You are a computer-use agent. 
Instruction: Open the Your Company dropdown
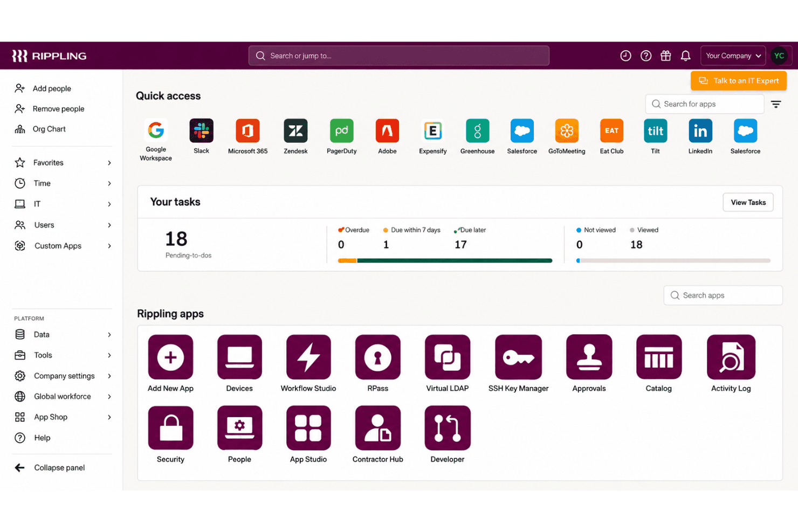point(733,56)
